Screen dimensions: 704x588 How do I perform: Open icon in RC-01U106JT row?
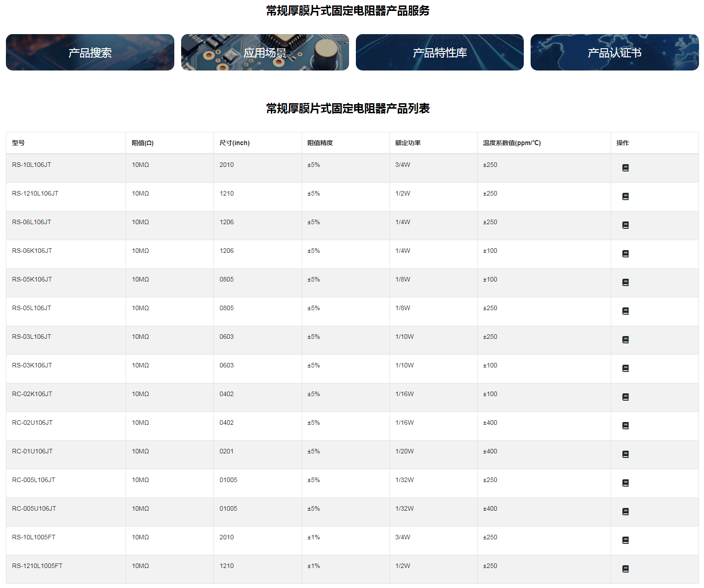[625, 454]
